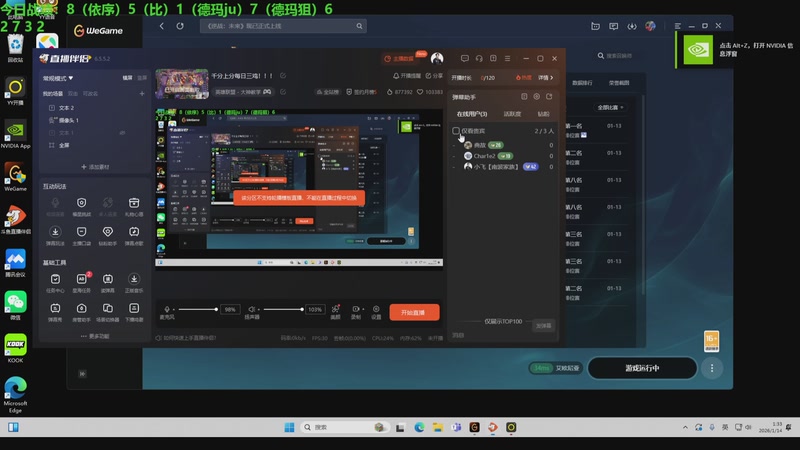The width and height of the screenshot is (800, 450).
Task: Open the 房管助手 room manager assistant
Action: (82, 312)
